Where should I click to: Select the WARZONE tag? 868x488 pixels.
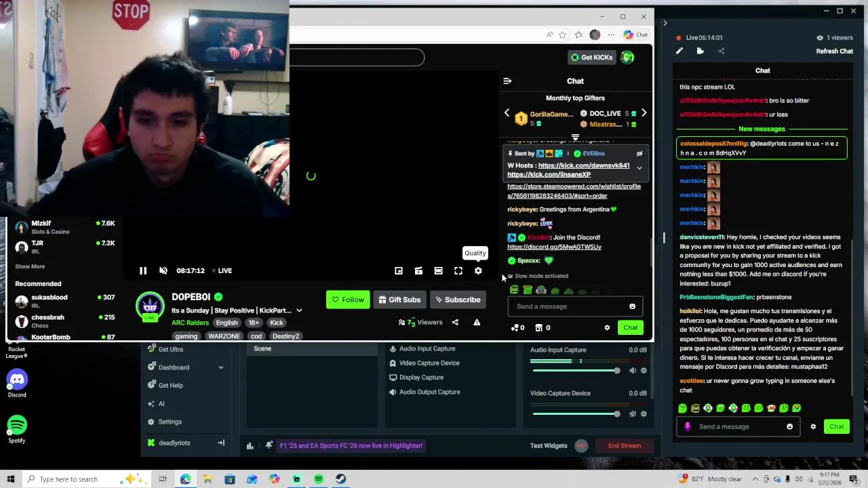224,336
